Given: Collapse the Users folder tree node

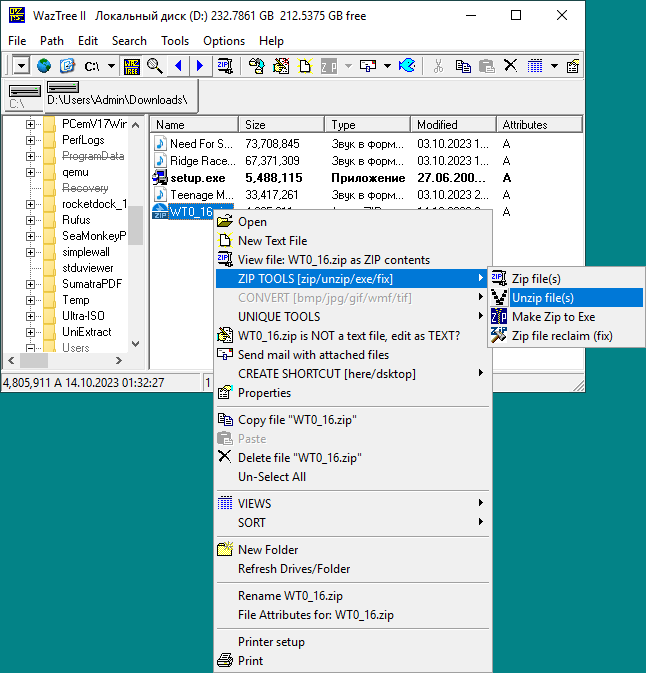Looking at the screenshot, I should click(30, 348).
